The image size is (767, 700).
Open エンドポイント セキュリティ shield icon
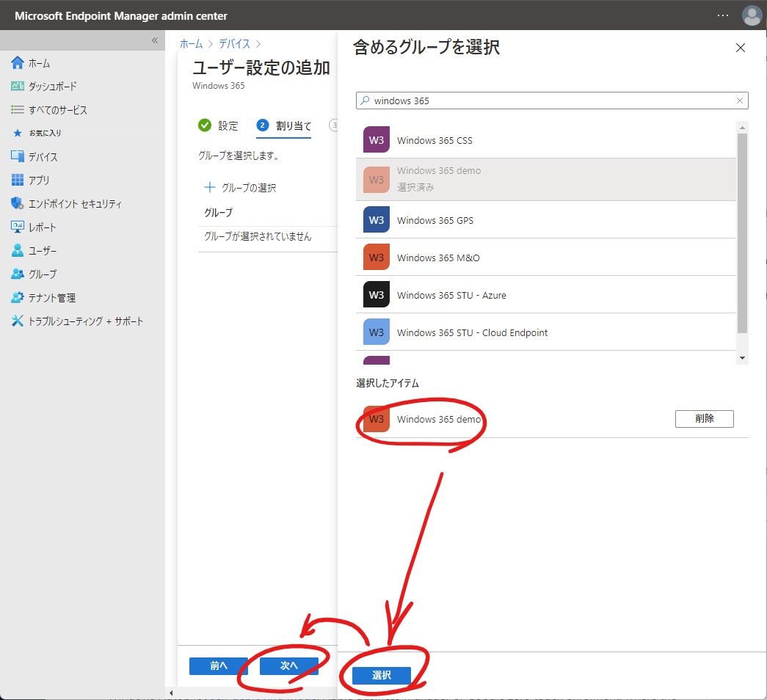click(x=17, y=203)
